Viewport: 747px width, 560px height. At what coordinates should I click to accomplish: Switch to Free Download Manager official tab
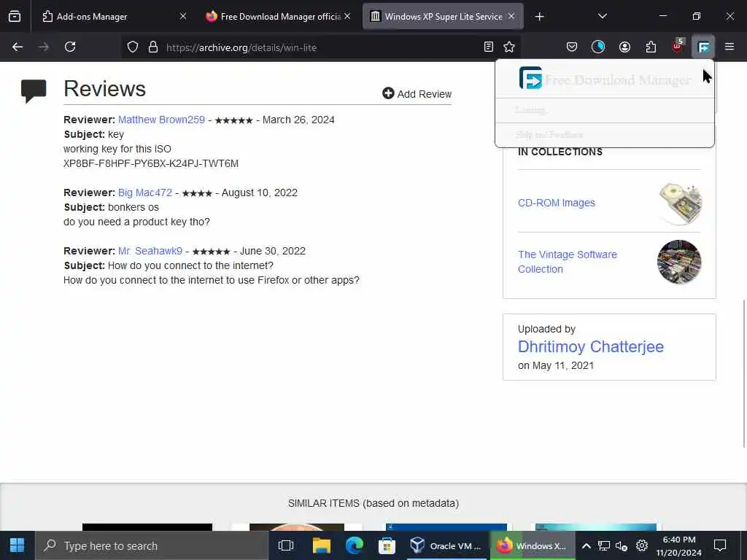(x=280, y=17)
